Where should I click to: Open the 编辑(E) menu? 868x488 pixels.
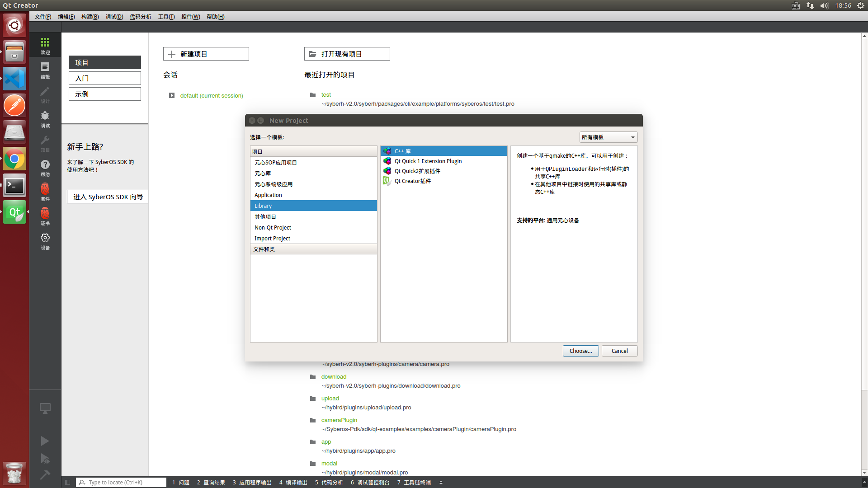[x=66, y=16]
